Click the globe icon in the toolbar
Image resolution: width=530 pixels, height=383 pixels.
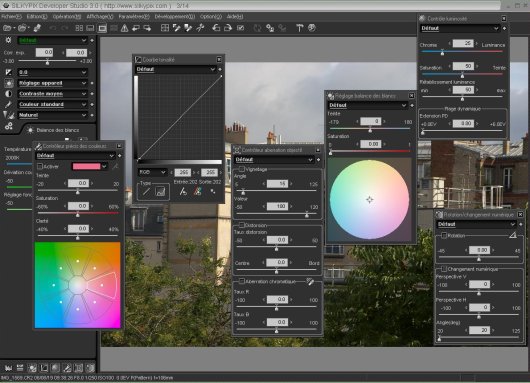click(x=312, y=28)
